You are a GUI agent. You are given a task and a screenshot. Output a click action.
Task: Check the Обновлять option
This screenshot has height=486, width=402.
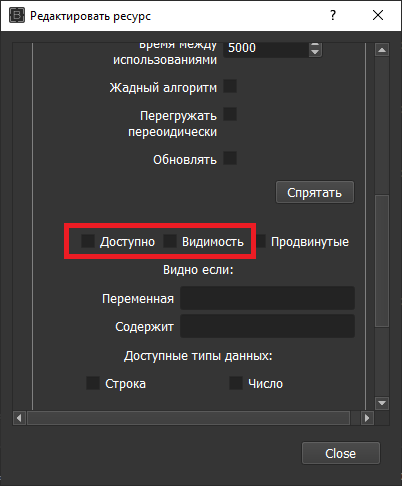pos(230,158)
